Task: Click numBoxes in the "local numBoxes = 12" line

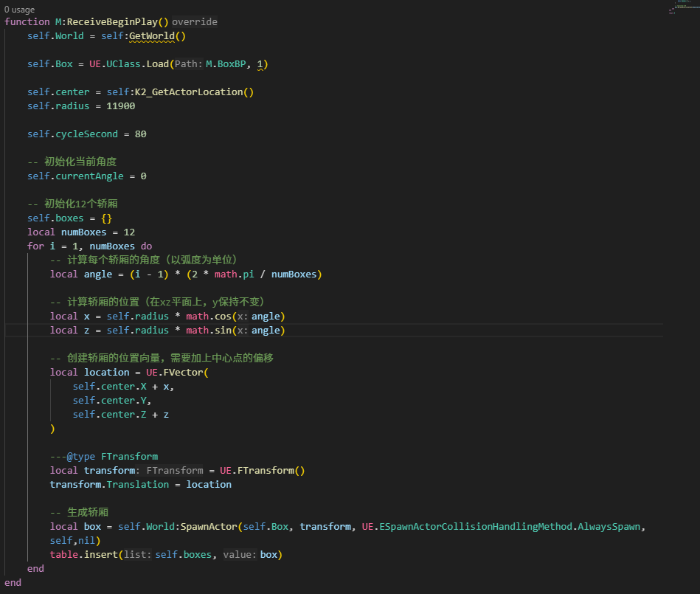Action: [x=83, y=232]
